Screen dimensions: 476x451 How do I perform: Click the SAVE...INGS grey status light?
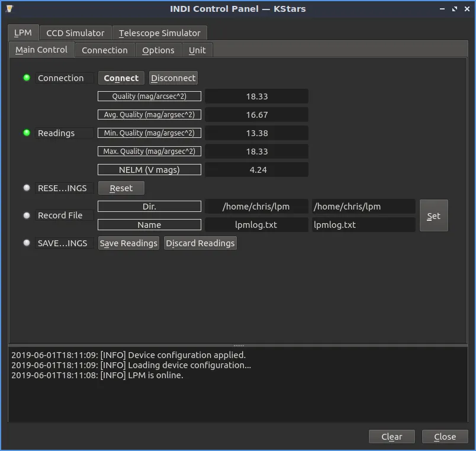27,243
